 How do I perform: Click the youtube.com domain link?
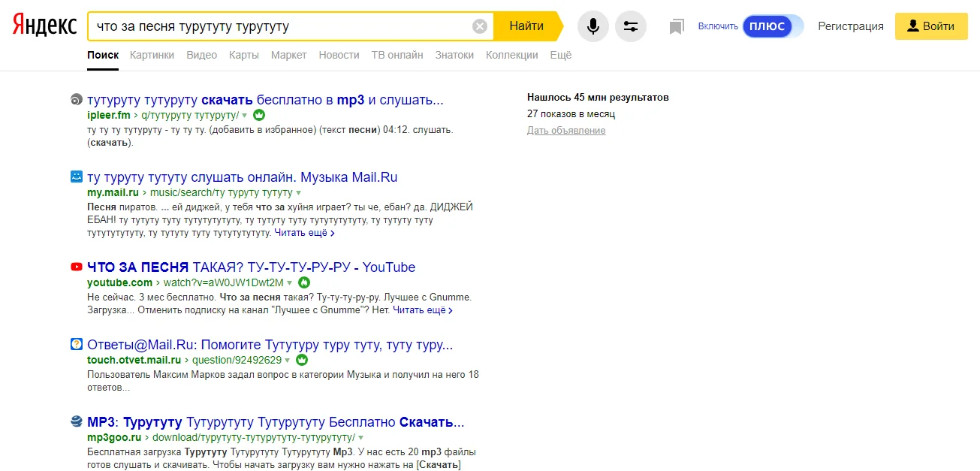pos(119,283)
